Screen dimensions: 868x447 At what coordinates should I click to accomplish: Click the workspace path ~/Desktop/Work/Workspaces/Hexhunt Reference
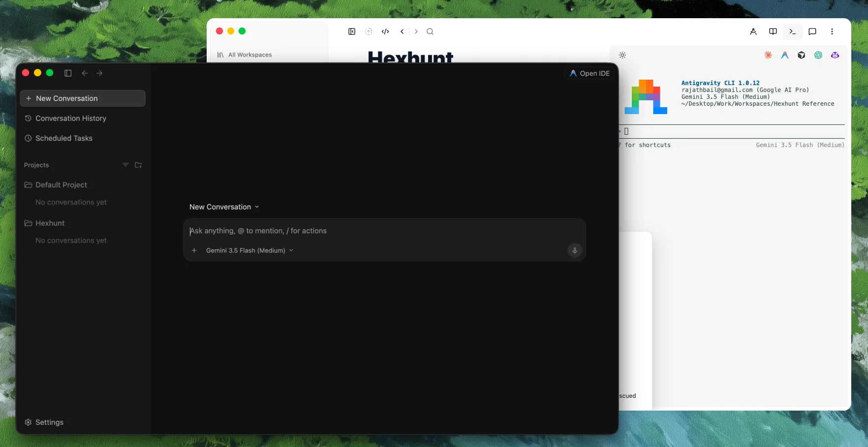(x=758, y=104)
